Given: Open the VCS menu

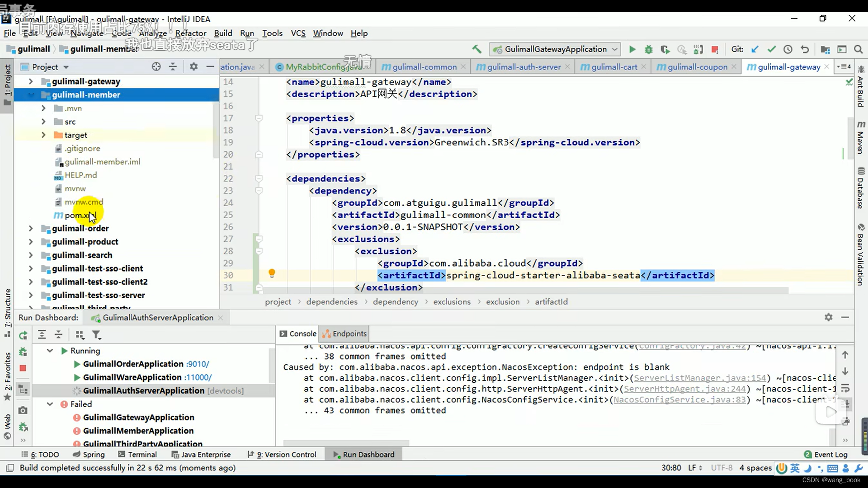Looking at the screenshot, I should pyautogui.click(x=298, y=33).
